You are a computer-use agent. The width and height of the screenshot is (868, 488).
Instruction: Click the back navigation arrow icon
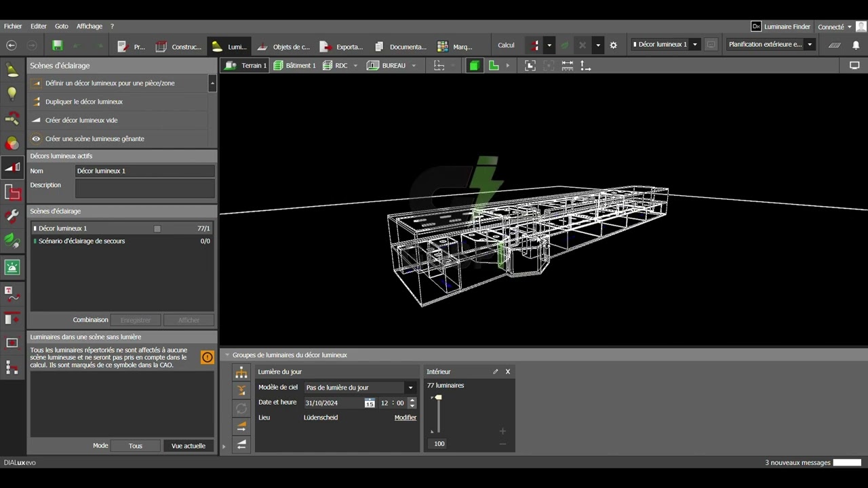12,45
